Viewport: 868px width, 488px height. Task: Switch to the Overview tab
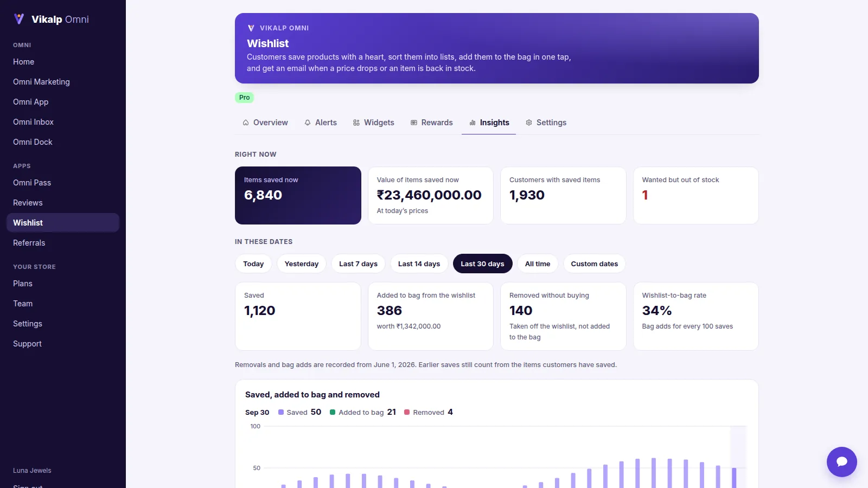[265, 123]
